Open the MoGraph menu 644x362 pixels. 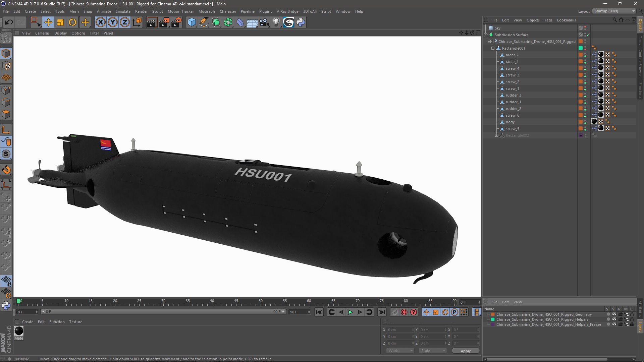pyautogui.click(x=207, y=11)
